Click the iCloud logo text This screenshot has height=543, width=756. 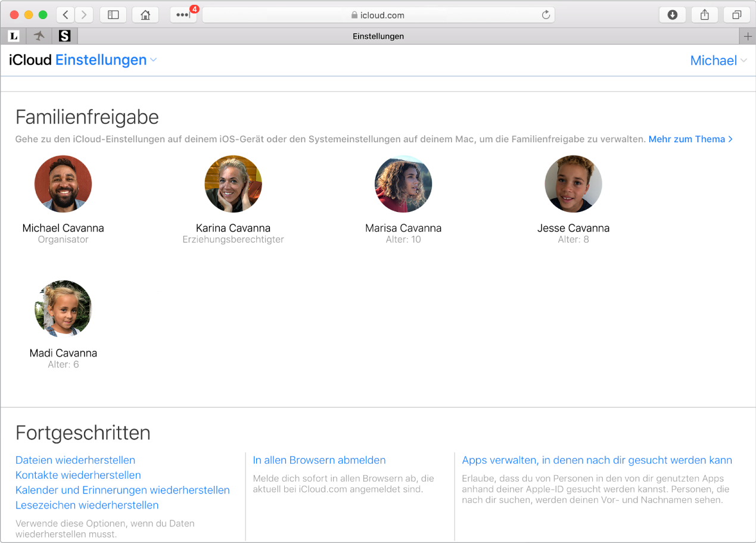click(30, 60)
